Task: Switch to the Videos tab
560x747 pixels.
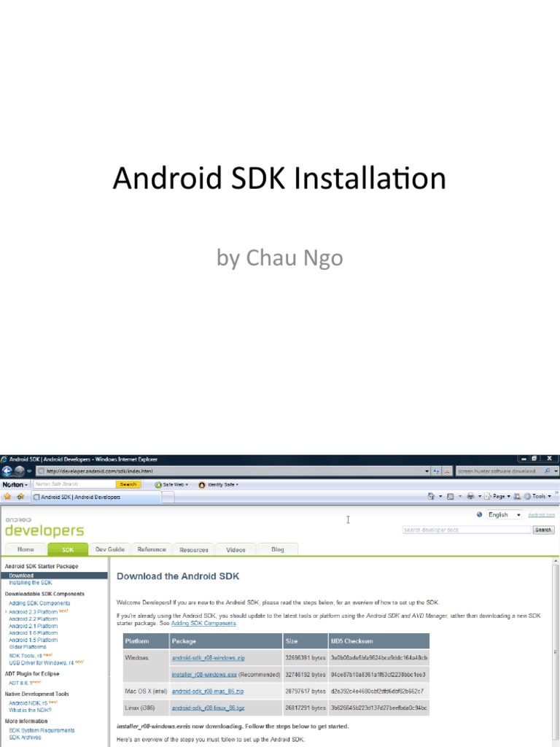Action: 236,549
